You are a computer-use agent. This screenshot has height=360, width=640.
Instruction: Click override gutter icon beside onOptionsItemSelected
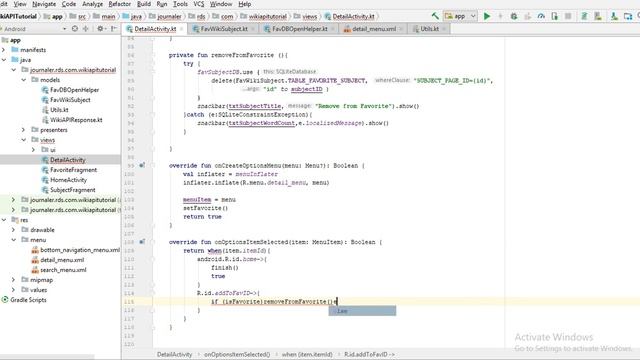point(142,242)
